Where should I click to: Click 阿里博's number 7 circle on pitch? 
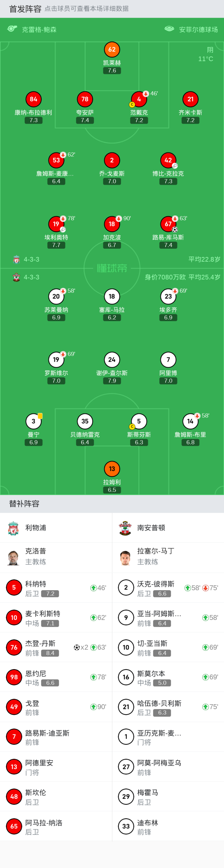tap(168, 360)
